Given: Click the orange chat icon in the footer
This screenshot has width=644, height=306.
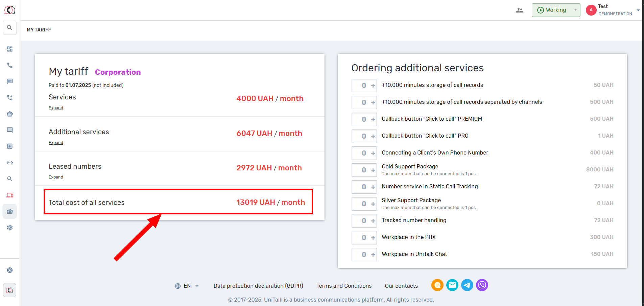Looking at the screenshot, I should [437, 285].
